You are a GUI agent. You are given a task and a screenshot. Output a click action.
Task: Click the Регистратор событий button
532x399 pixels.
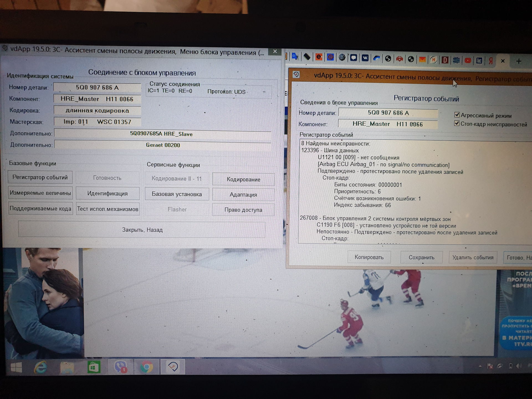[x=40, y=177]
